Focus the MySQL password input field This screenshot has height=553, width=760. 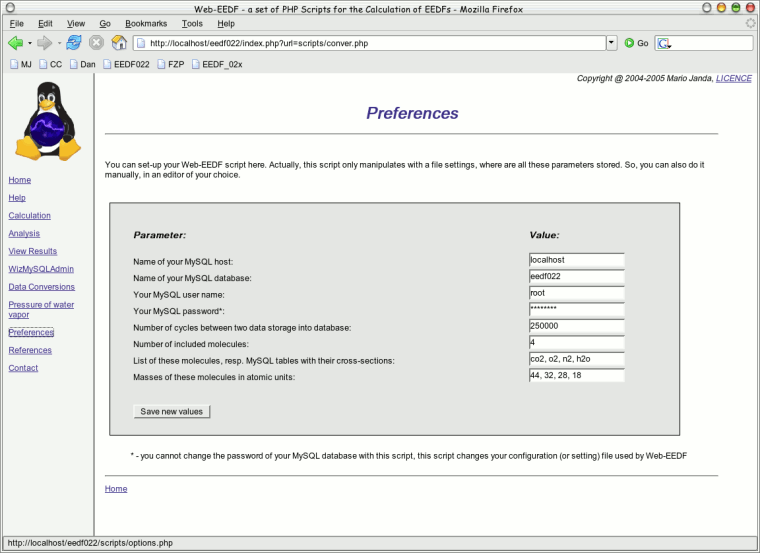pyautogui.click(x=576, y=309)
